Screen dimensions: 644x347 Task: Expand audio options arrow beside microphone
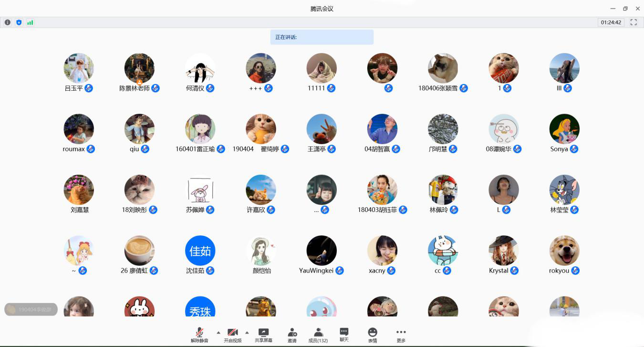(218, 332)
